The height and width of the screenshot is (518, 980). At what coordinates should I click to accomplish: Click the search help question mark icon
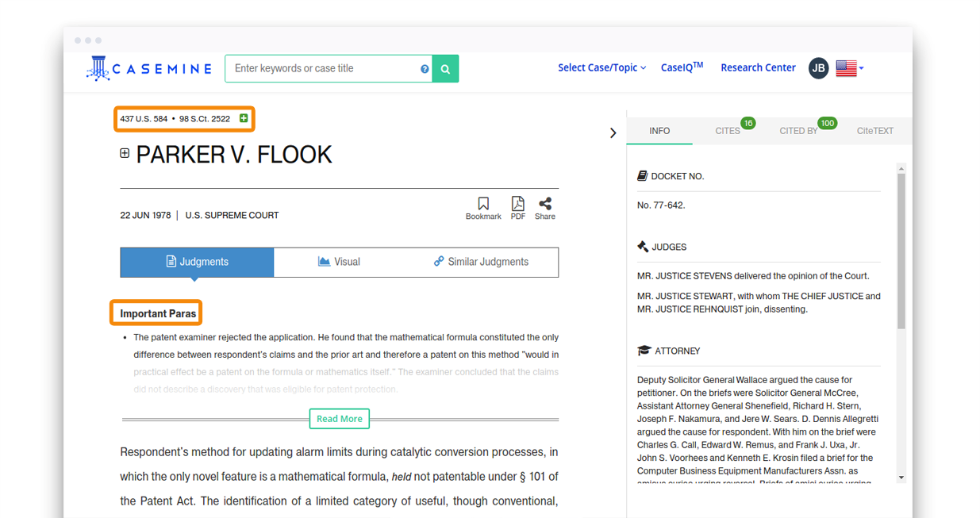click(x=425, y=69)
